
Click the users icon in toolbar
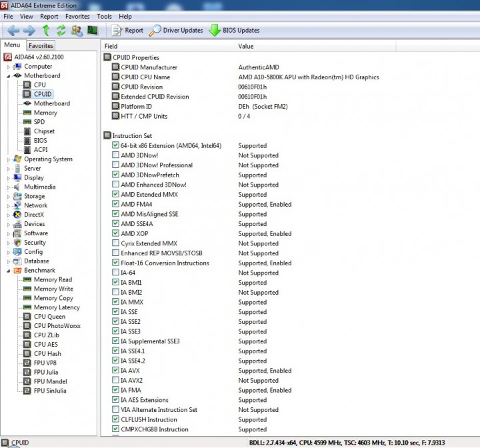point(77,30)
